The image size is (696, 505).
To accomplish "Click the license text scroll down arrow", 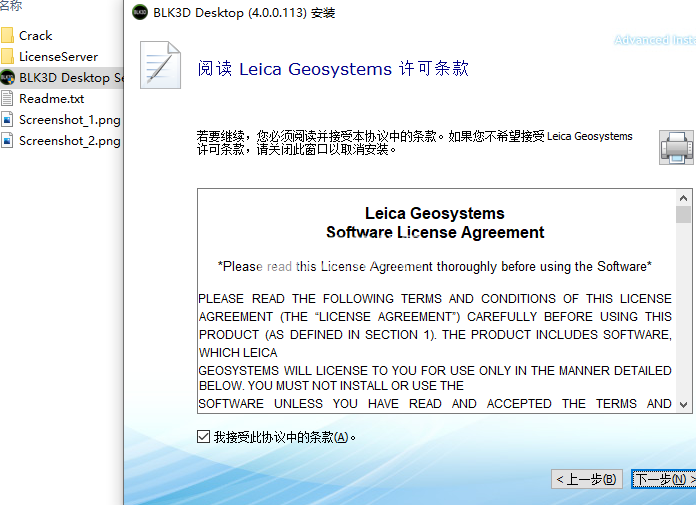I will click(x=684, y=405).
